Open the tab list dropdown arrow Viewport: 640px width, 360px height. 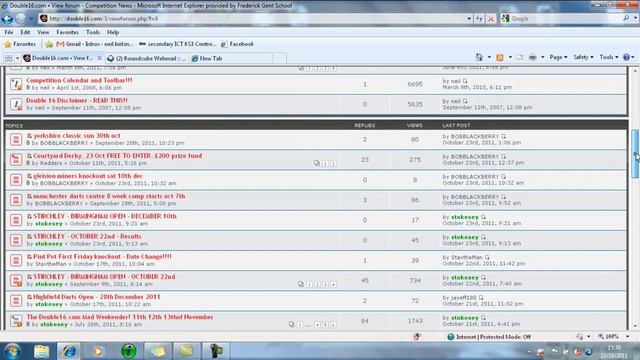pyautogui.click(x=17, y=58)
